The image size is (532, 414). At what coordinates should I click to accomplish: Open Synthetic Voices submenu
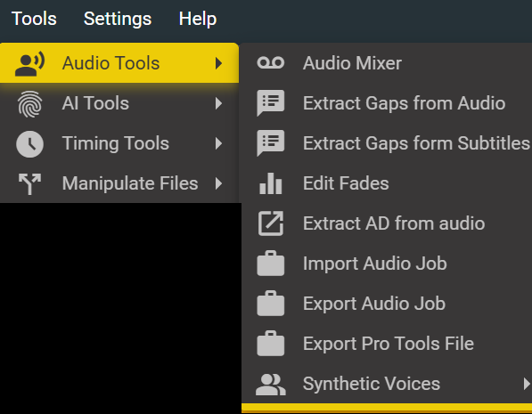pyautogui.click(x=387, y=384)
